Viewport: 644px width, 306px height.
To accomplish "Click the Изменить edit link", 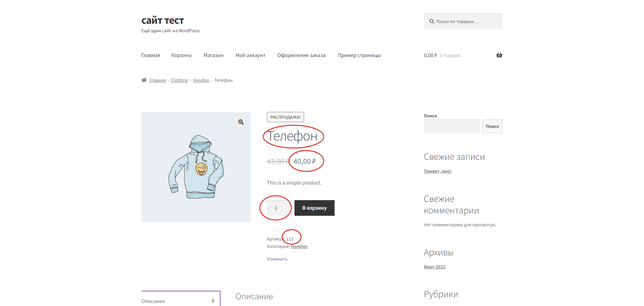I will (x=277, y=259).
